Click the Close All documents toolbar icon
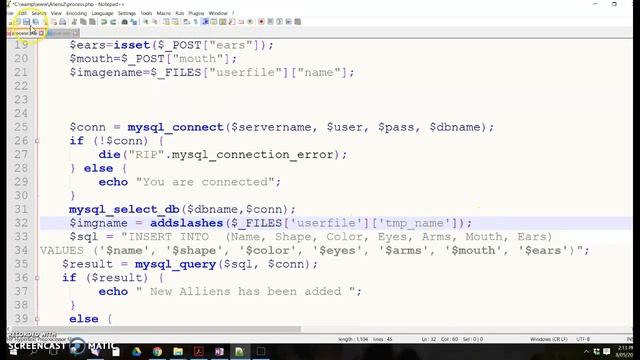This screenshot has width=640, height=360. click(x=54, y=22)
